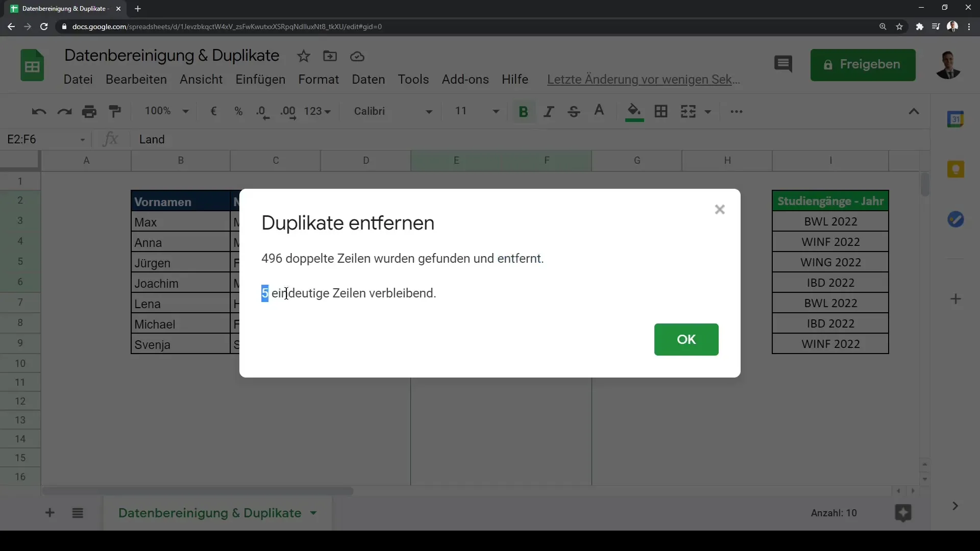Screen dimensions: 980x551
Task: Open the Tools menu
Action: [413, 80]
